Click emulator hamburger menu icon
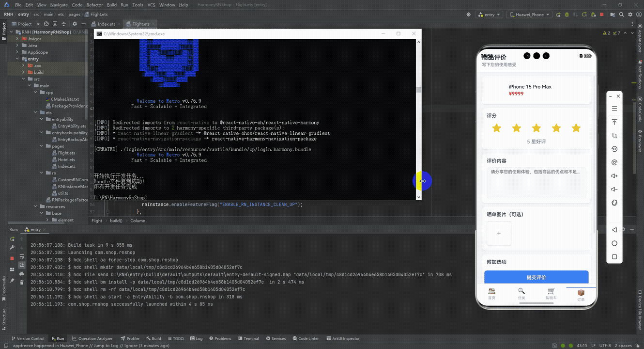The height and width of the screenshot is (349, 644). point(614,109)
